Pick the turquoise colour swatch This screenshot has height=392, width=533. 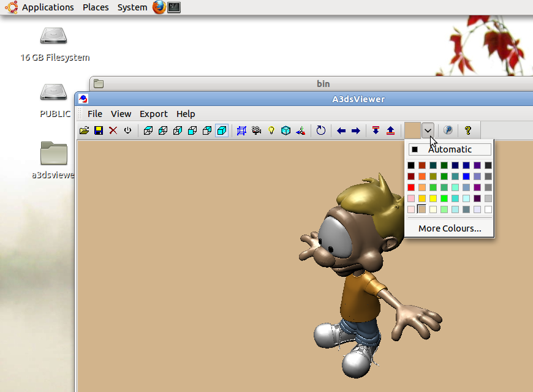455,198
